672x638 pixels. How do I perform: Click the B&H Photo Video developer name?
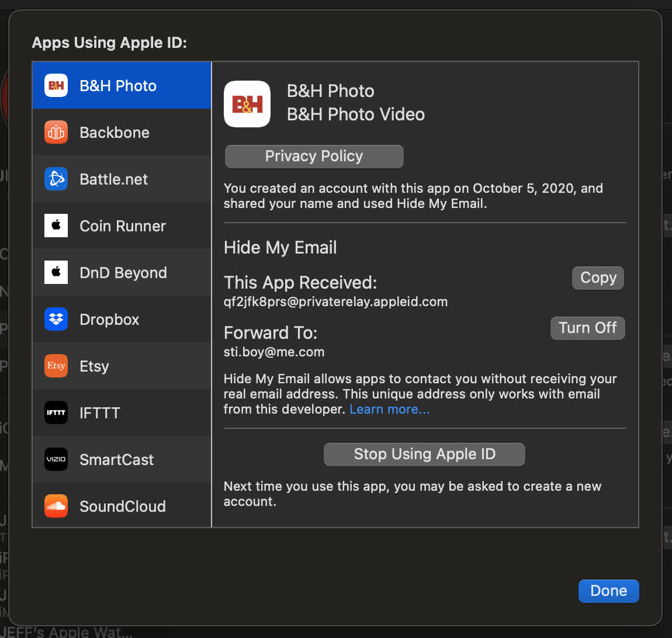(x=356, y=115)
